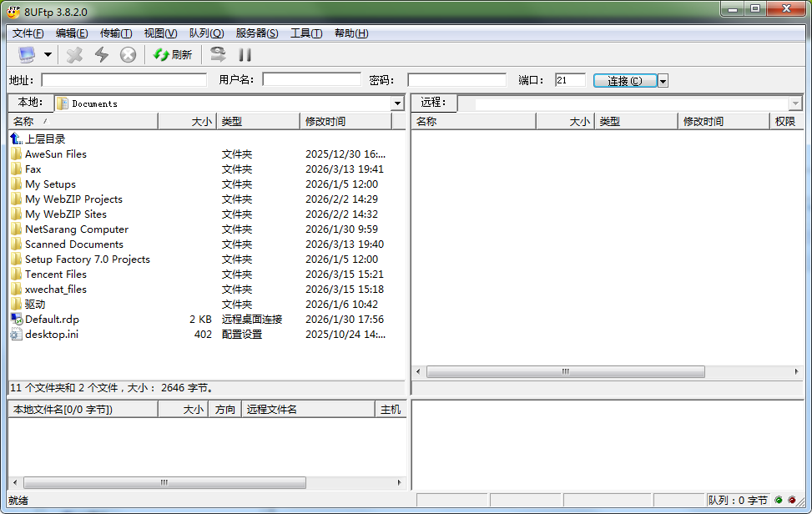Click the process queue toolbar icon

(x=218, y=55)
